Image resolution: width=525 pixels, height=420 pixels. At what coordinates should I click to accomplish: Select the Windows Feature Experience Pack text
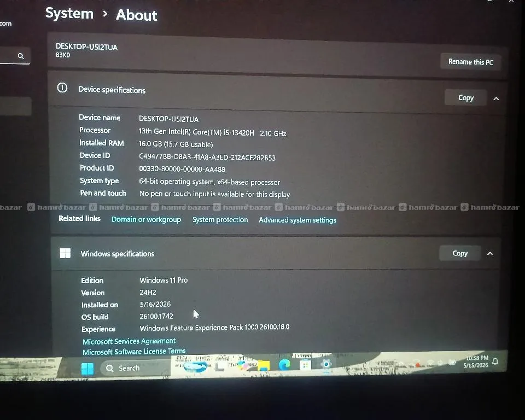(x=214, y=328)
